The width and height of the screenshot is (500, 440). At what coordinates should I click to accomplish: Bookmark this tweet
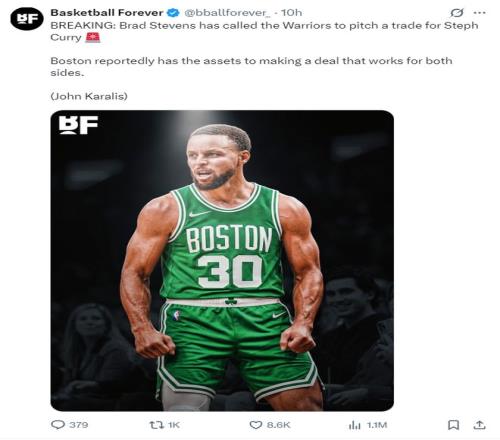[x=453, y=425]
